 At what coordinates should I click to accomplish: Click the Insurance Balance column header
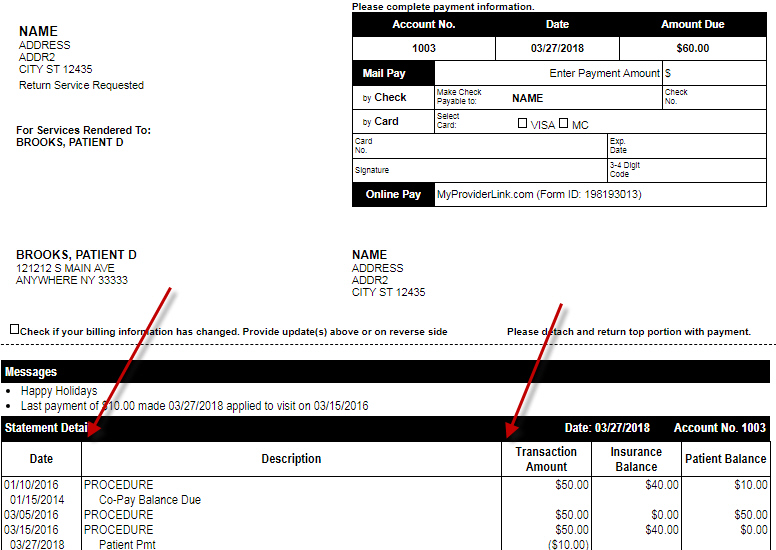pos(636,459)
